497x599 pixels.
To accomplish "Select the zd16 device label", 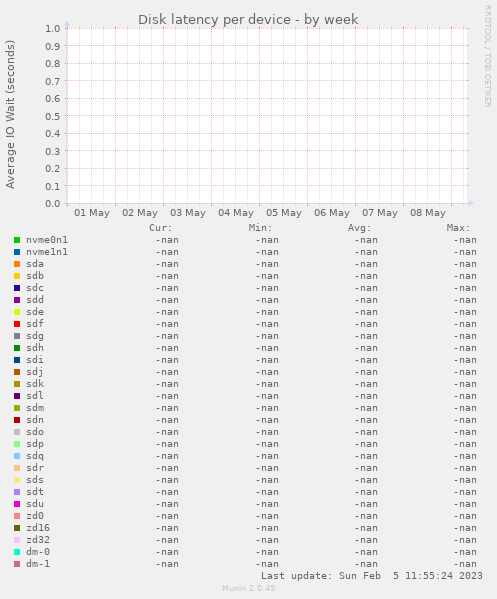I will [x=38, y=528].
